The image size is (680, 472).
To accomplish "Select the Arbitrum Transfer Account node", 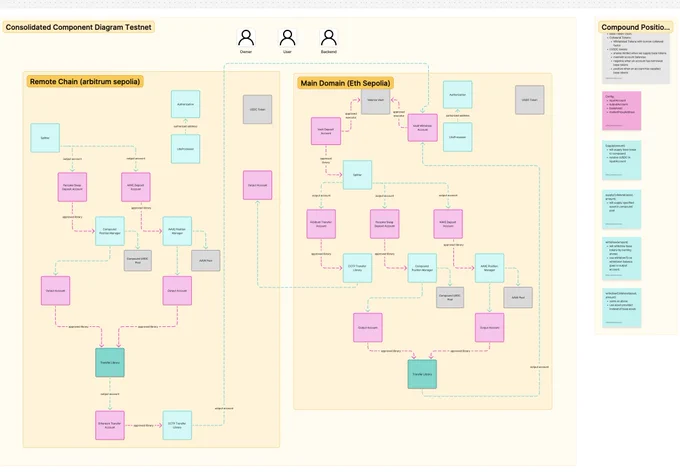I will [321, 224].
